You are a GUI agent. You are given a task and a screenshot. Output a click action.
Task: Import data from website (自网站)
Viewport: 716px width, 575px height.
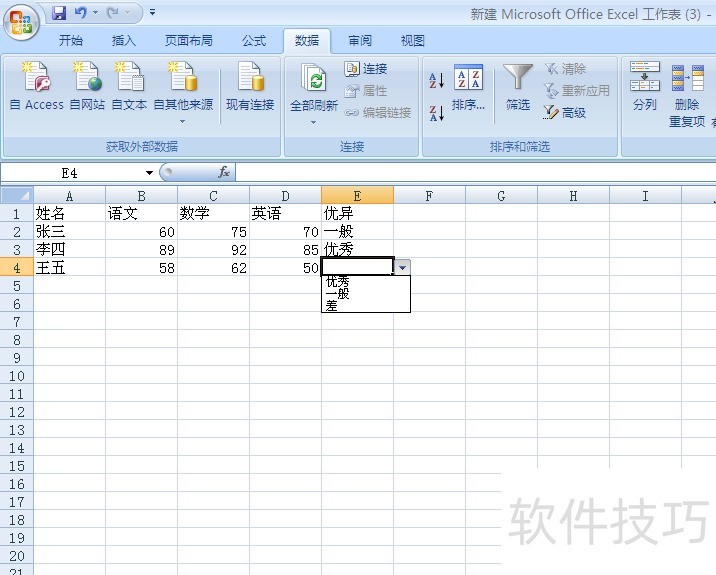point(87,86)
